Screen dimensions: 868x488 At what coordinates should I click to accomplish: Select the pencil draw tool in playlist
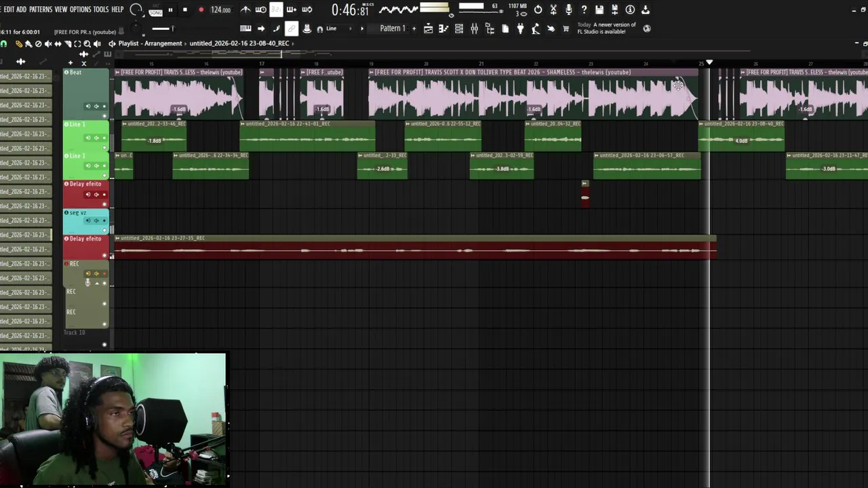[19, 44]
